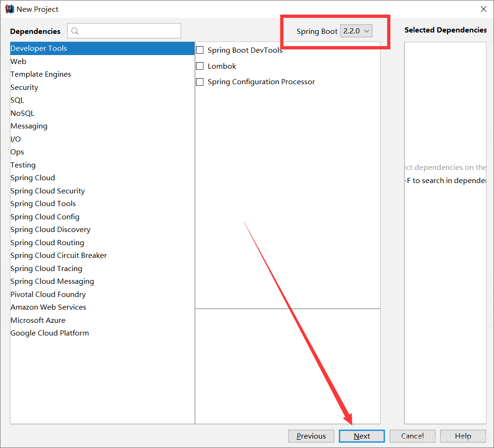Viewport: 494px width, 448px height.
Task: Select the Testing category
Action: click(x=102, y=165)
